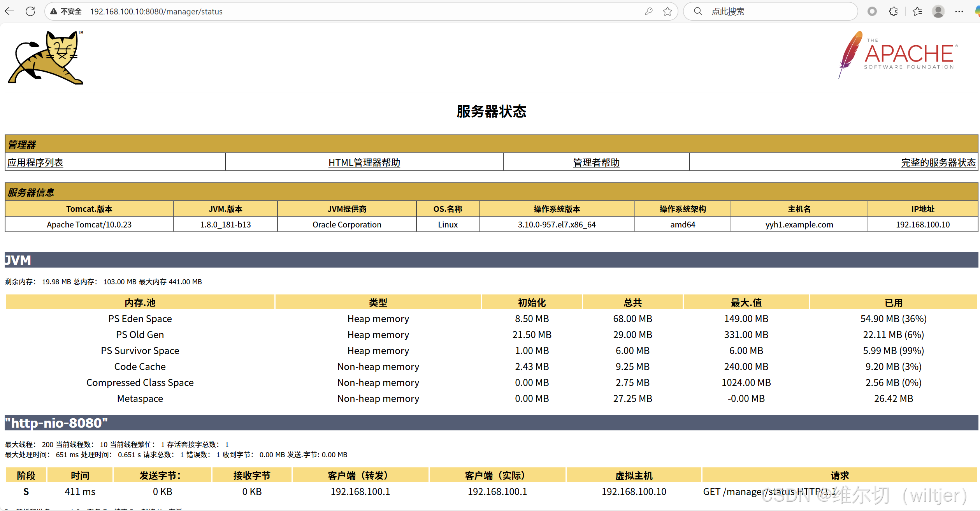Click 5.99 MB (99%) used value
Viewport: 980px width, 511px height.
(893, 351)
